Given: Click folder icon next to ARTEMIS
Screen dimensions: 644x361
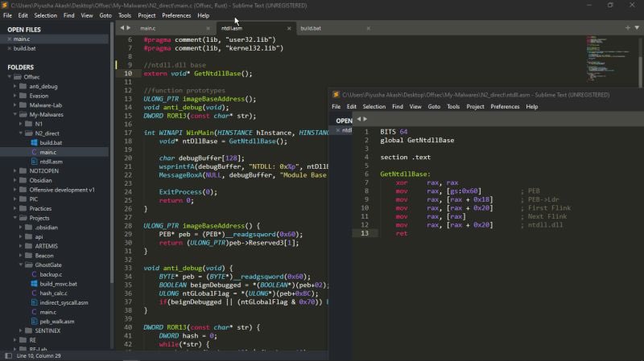Looking at the screenshot, I should [x=29, y=246].
